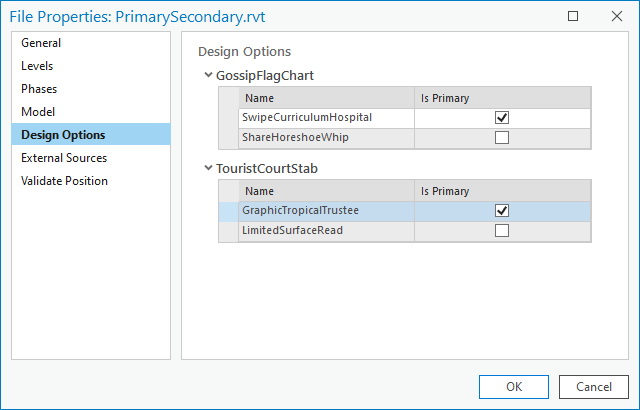The width and height of the screenshot is (640, 410).
Task: Click the GraphicTropicalTrustee name cell
Action: pos(300,211)
